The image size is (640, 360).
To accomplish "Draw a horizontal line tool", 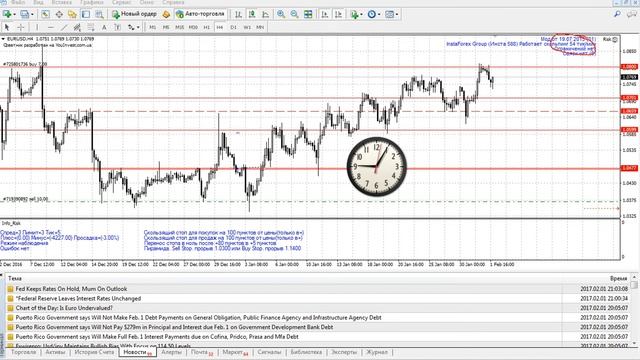I will click(51, 27).
